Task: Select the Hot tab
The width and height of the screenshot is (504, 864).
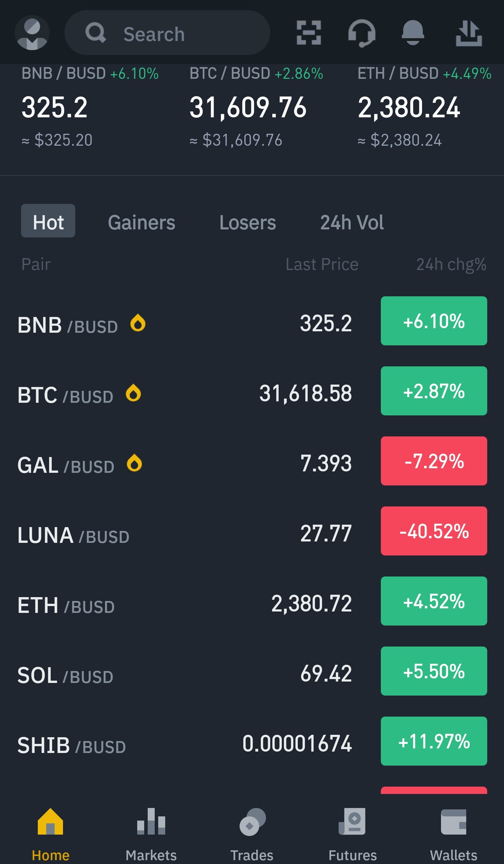Action: click(48, 221)
